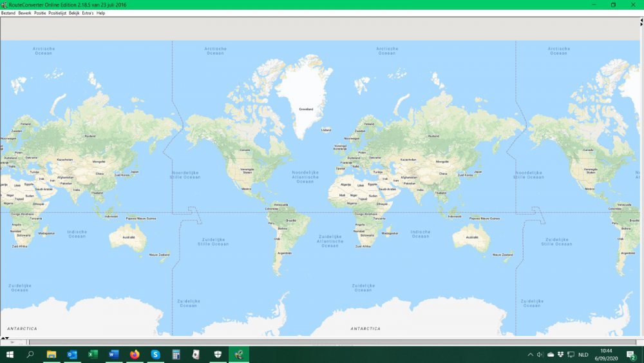The width and height of the screenshot is (644, 363).
Task: Collapse panel using top-right splitter arrows
Action: click(x=641, y=22)
